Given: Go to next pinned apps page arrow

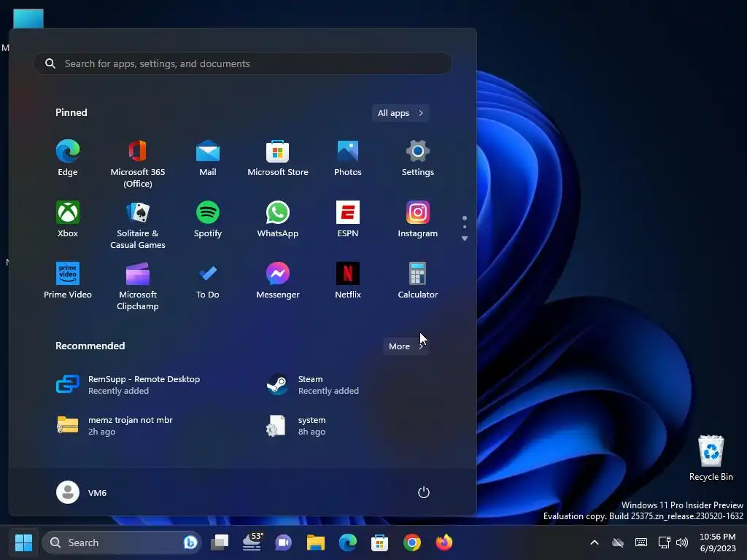Looking at the screenshot, I should click(x=465, y=238).
